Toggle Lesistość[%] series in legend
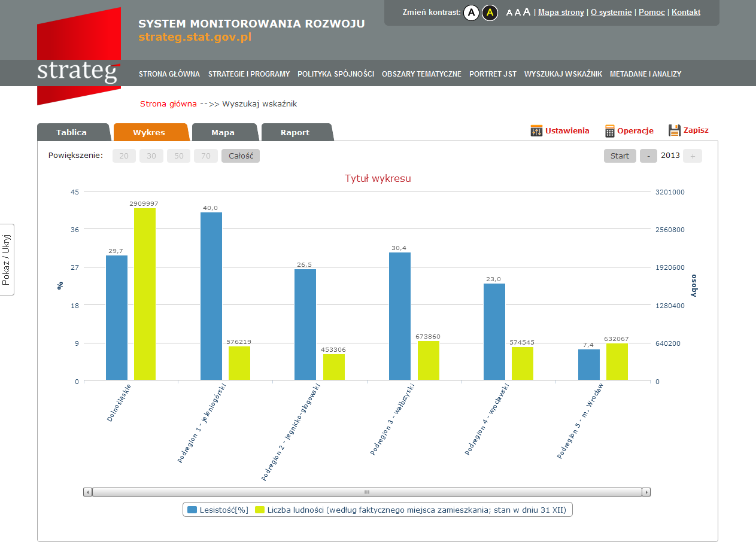Screen dimensions: 756x545 (x=218, y=510)
